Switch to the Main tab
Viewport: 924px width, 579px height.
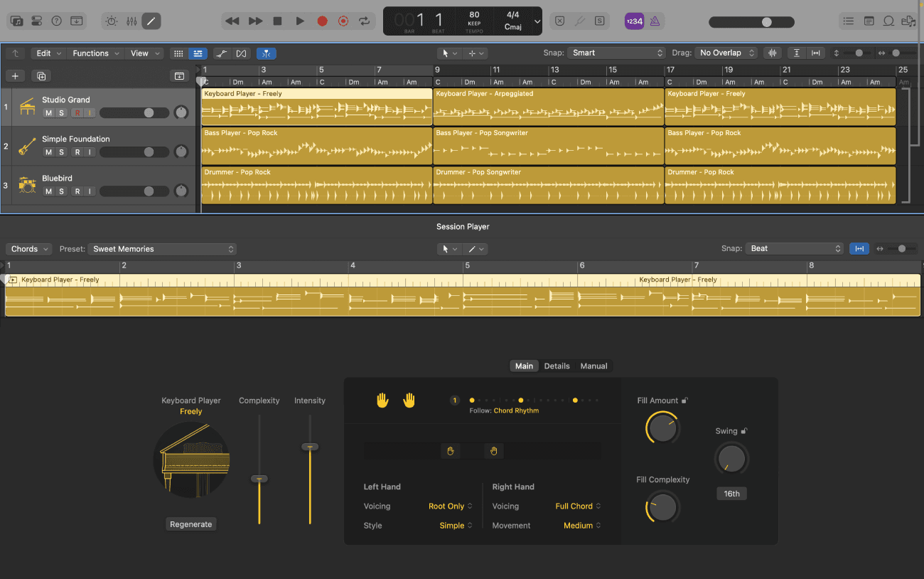pyautogui.click(x=524, y=366)
